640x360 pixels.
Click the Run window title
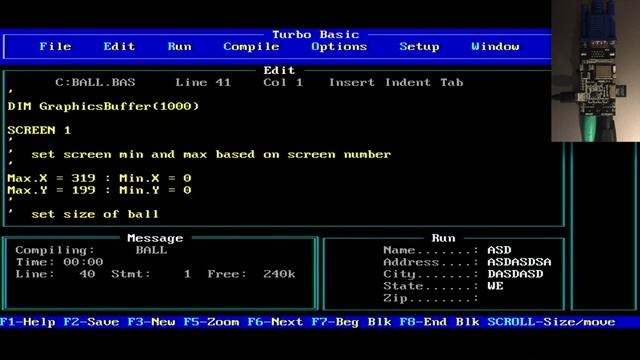[x=443, y=238]
